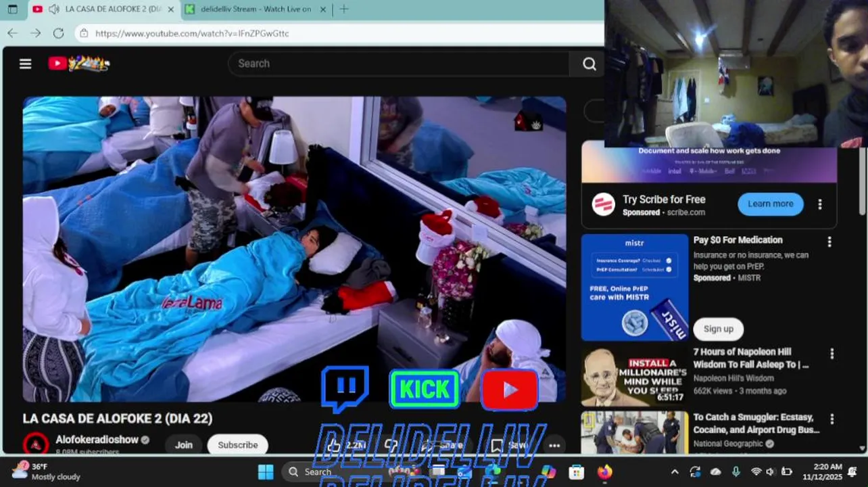
Task: Open Wi-Fi network settings icon
Action: [x=756, y=471]
